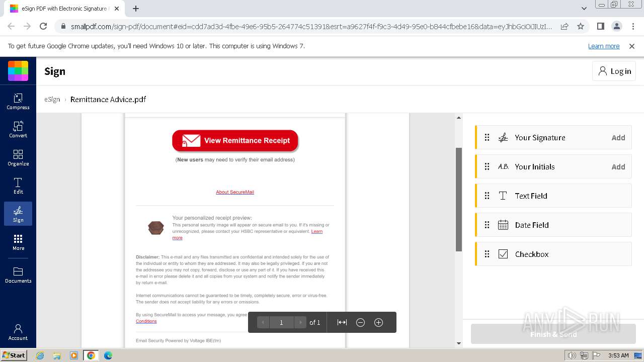Viewport: 644px width, 362px height.
Task: Go back in browser history
Action: coord(11,27)
